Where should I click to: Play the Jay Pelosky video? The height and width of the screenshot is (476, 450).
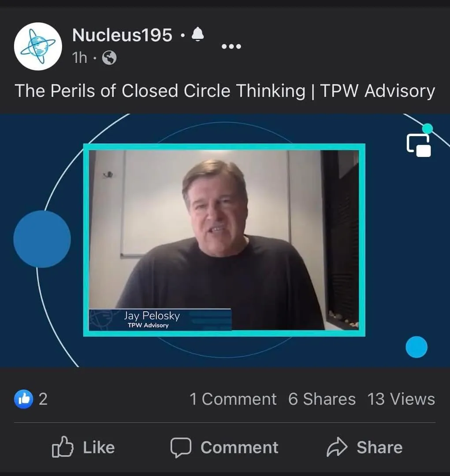tap(225, 240)
